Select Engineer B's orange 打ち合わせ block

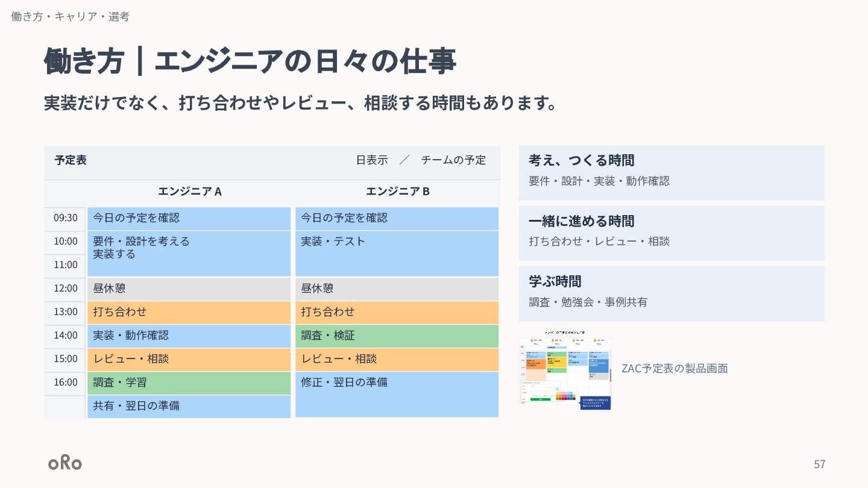point(397,313)
